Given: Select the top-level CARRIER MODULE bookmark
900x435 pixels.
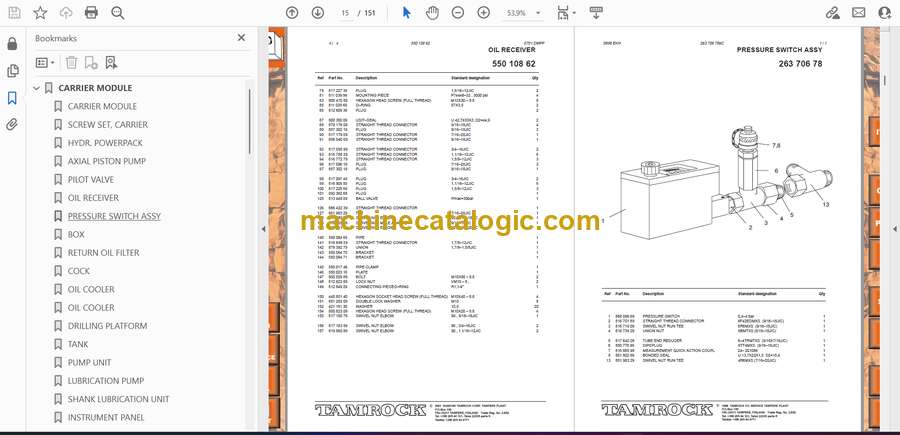Looking at the screenshot, I should 95,88.
